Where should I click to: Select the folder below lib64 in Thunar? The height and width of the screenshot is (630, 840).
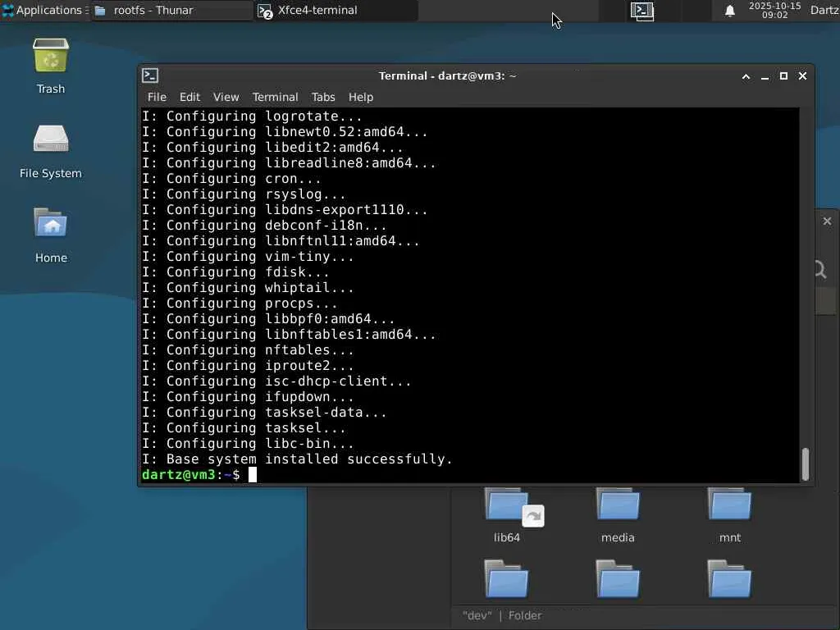click(x=507, y=579)
